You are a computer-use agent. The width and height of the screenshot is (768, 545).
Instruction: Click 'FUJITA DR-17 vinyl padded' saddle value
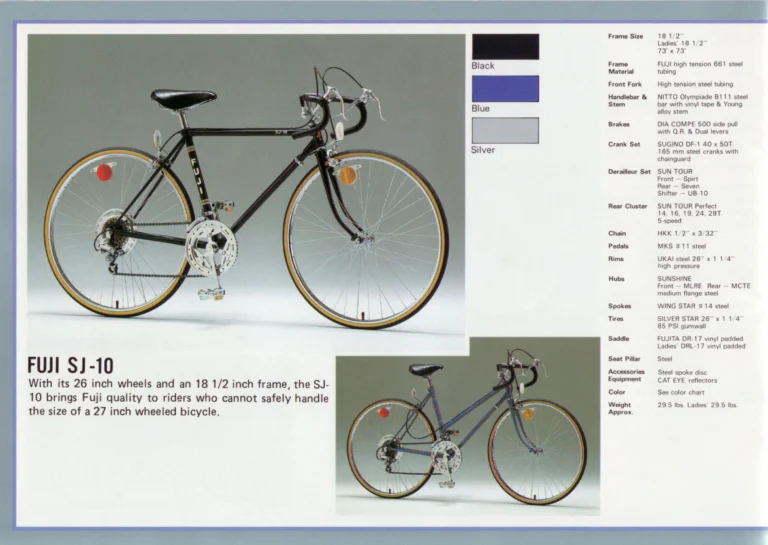point(701,342)
